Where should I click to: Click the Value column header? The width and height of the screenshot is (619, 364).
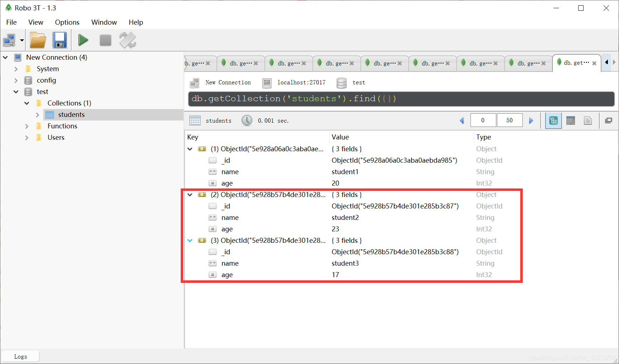(x=401, y=137)
